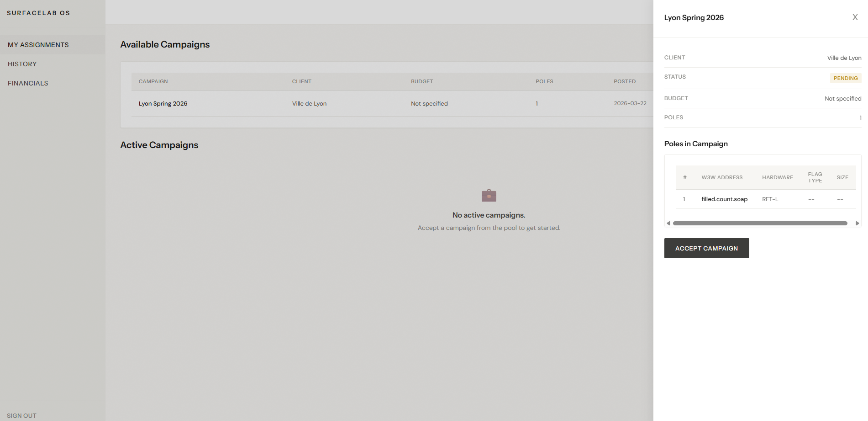
Task: Click the left scroll arrow in poles table
Action: (668, 224)
